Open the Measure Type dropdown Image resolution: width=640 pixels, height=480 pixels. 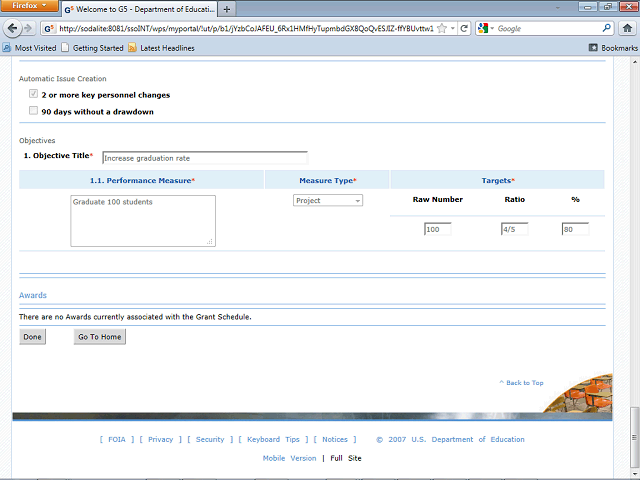[x=328, y=200]
